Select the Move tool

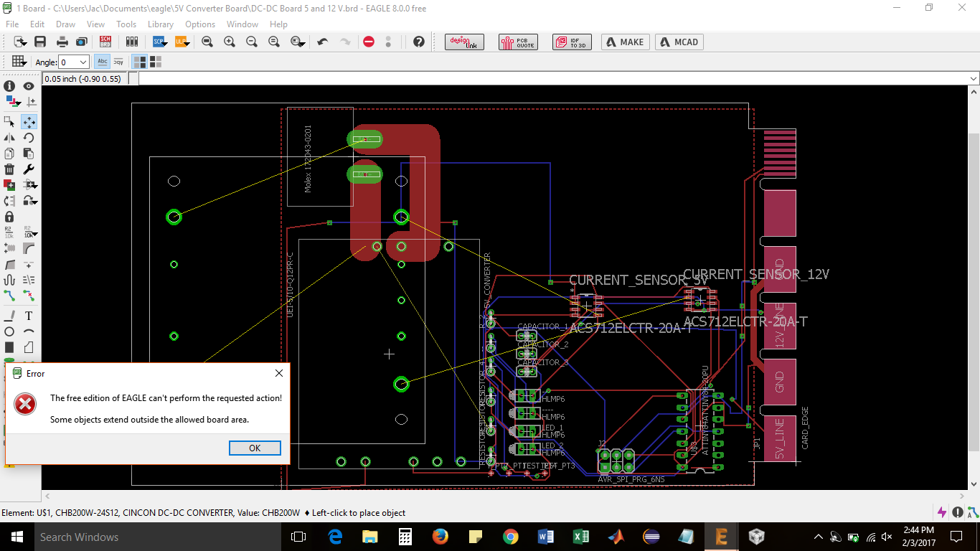29,122
